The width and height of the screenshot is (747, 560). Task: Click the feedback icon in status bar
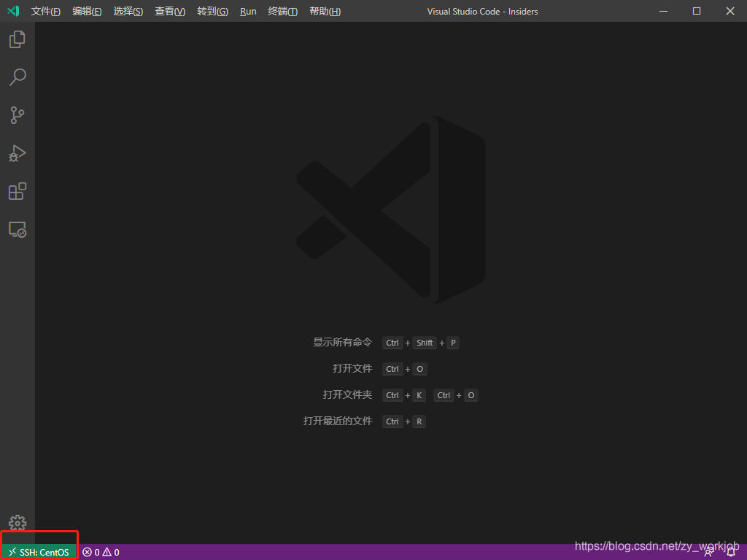click(x=709, y=553)
